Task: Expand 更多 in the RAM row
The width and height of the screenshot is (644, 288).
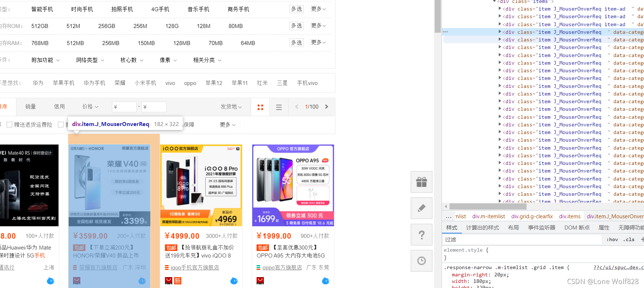Action: pyautogui.click(x=318, y=42)
